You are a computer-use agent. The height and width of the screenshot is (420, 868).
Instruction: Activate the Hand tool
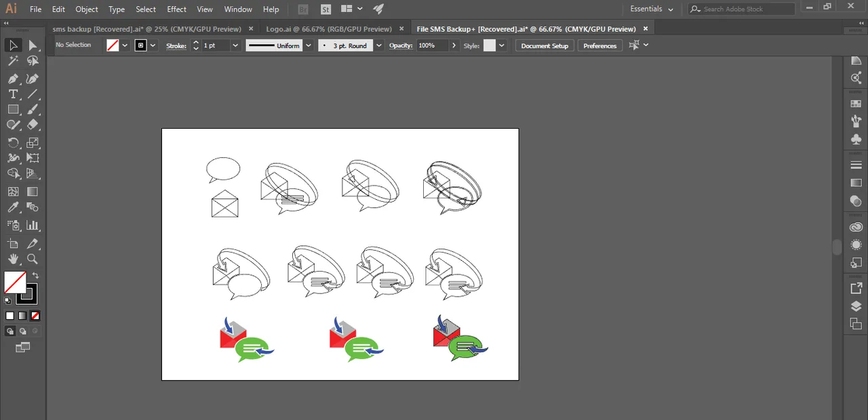[x=13, y=259]
